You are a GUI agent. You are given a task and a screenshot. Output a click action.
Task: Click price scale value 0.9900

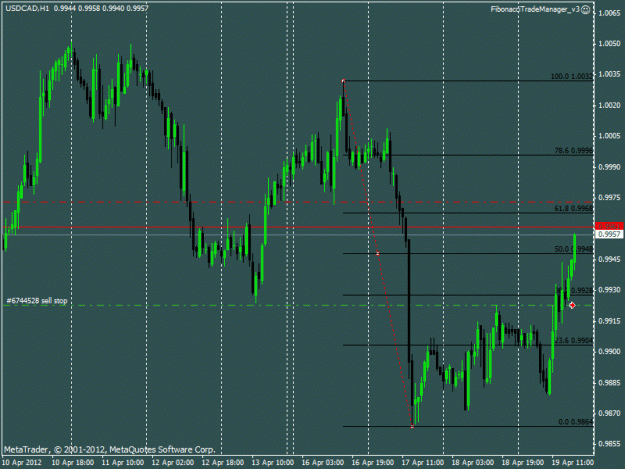pos(609,352)
